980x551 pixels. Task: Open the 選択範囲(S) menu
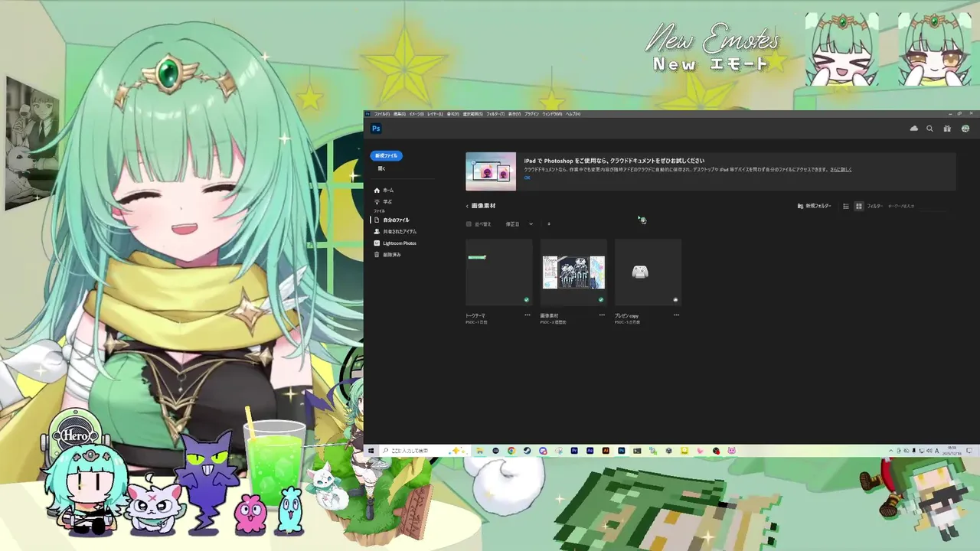point(473,114)
